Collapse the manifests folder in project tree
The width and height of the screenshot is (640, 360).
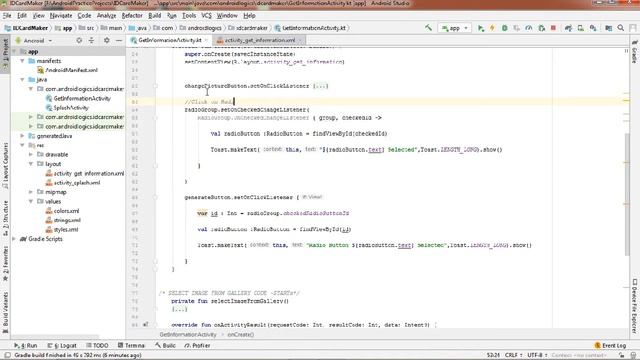pyautogui.click(x=22, y=61)
